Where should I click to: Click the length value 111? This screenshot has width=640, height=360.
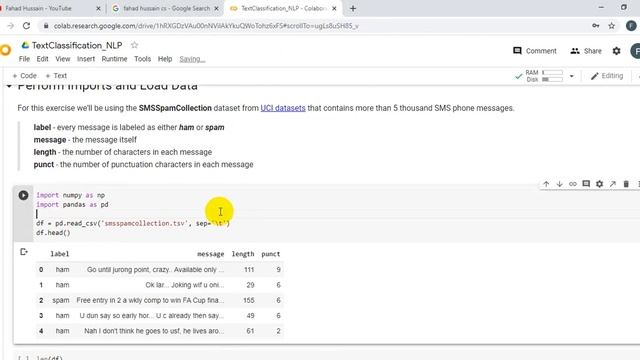click(x=249, y=269)
